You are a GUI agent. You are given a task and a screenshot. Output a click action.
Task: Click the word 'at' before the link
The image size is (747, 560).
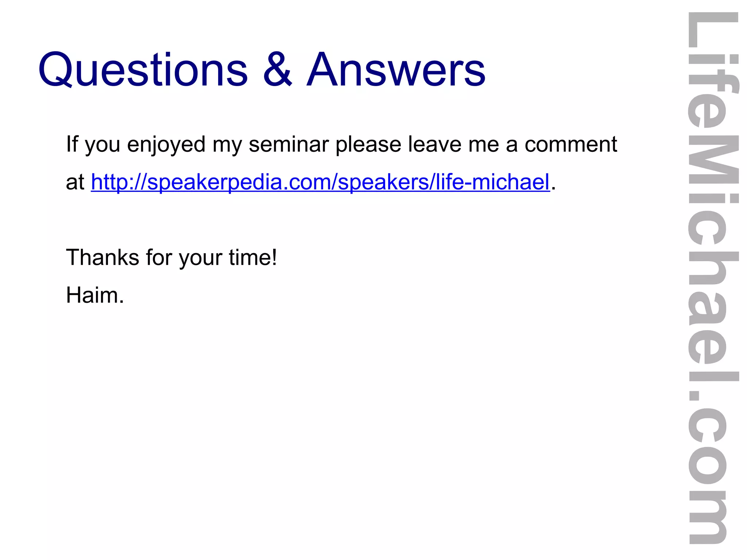pos(75,182)
